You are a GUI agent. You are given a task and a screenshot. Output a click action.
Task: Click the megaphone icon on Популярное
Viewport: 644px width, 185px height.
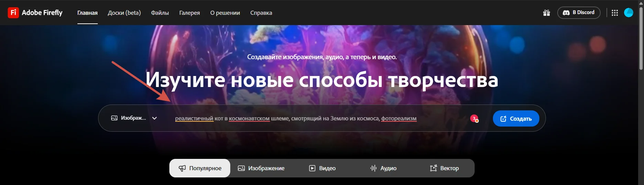pos(182,168)
